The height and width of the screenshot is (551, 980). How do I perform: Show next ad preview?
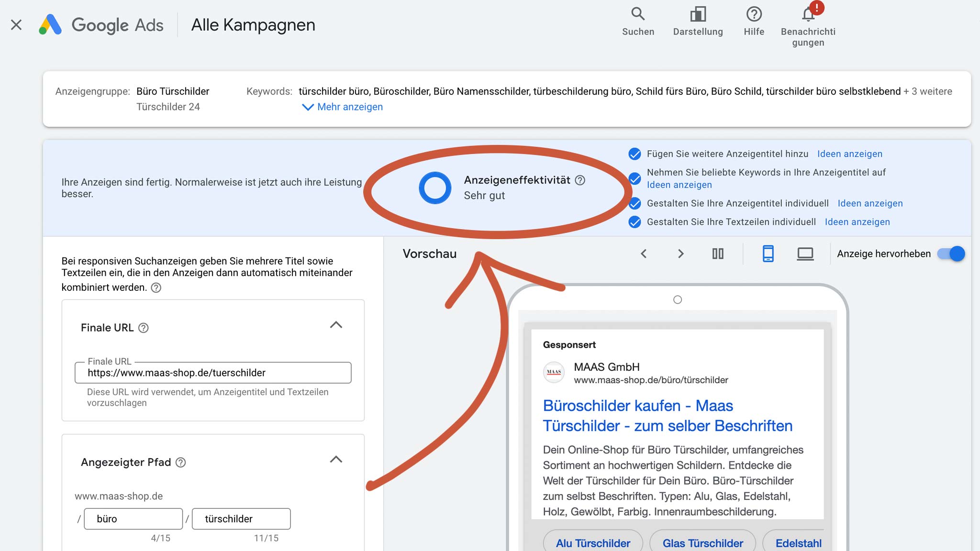click(x=680, y=253)
